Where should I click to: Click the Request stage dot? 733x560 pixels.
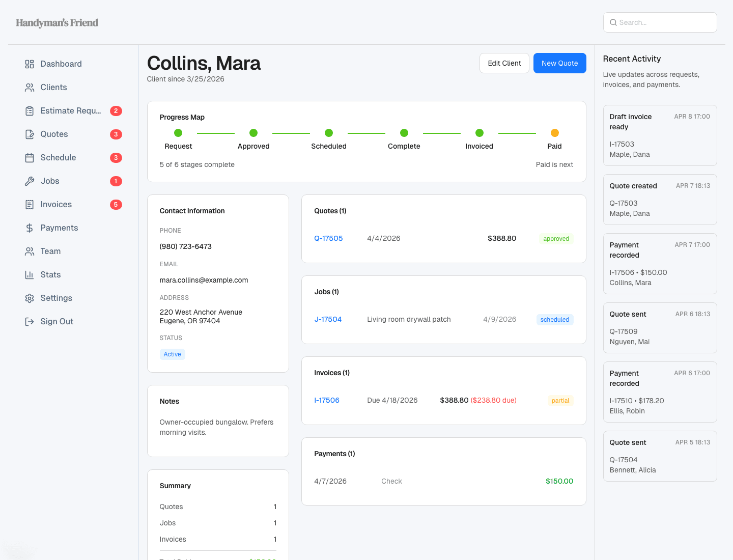(178, 133)
